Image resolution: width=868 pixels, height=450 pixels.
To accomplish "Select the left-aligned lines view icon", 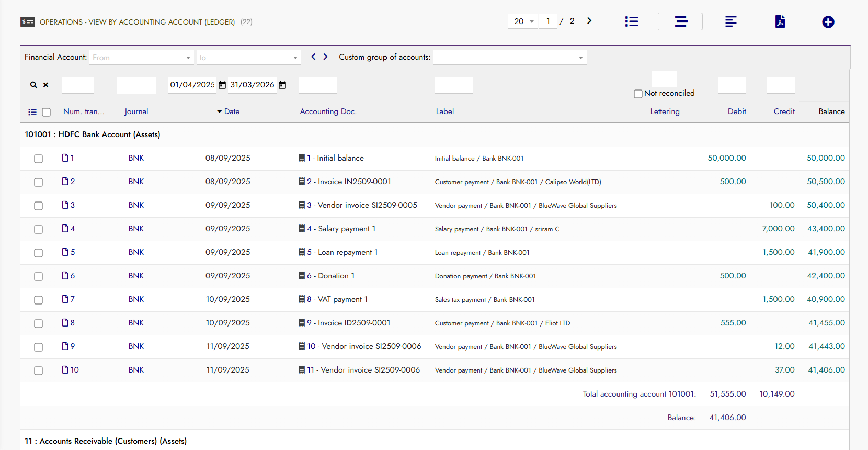I will pos(730,21).
